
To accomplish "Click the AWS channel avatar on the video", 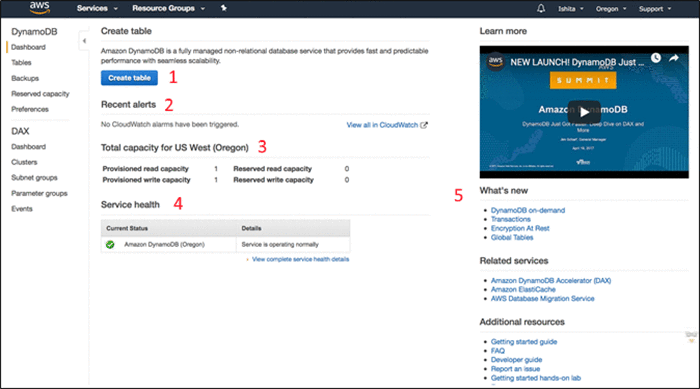I will [x=495, y=61].
